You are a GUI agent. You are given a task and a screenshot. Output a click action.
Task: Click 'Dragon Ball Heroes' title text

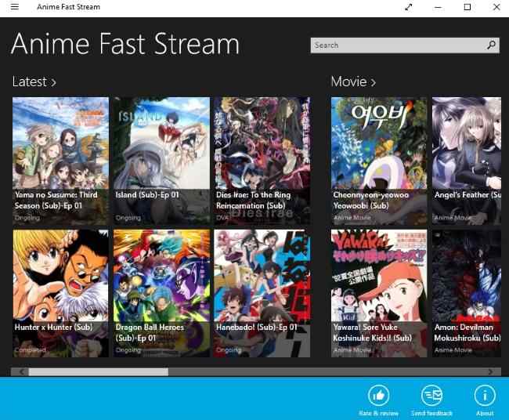coord(150,327)
